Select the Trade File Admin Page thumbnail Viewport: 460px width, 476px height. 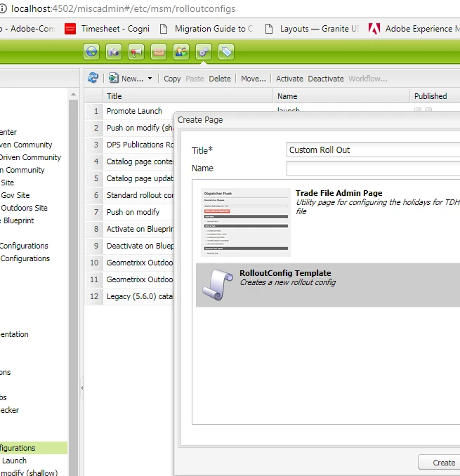click(x=246, y=223)
